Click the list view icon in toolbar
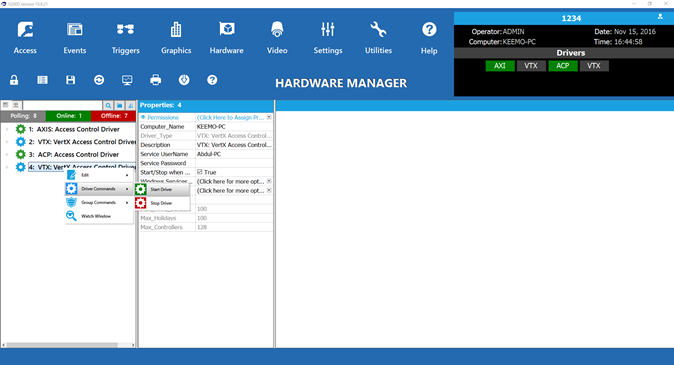 pyautogui.click(x=42, y=80)
